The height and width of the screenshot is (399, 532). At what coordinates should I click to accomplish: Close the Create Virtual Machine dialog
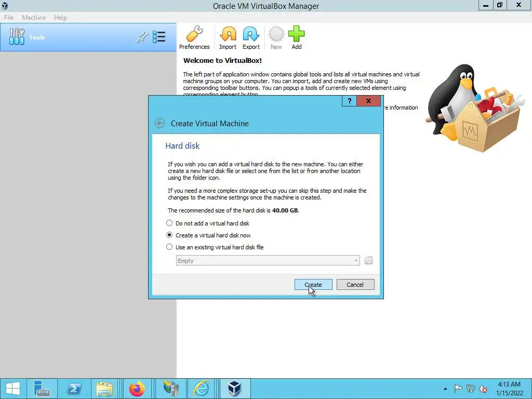click(368, 101)
